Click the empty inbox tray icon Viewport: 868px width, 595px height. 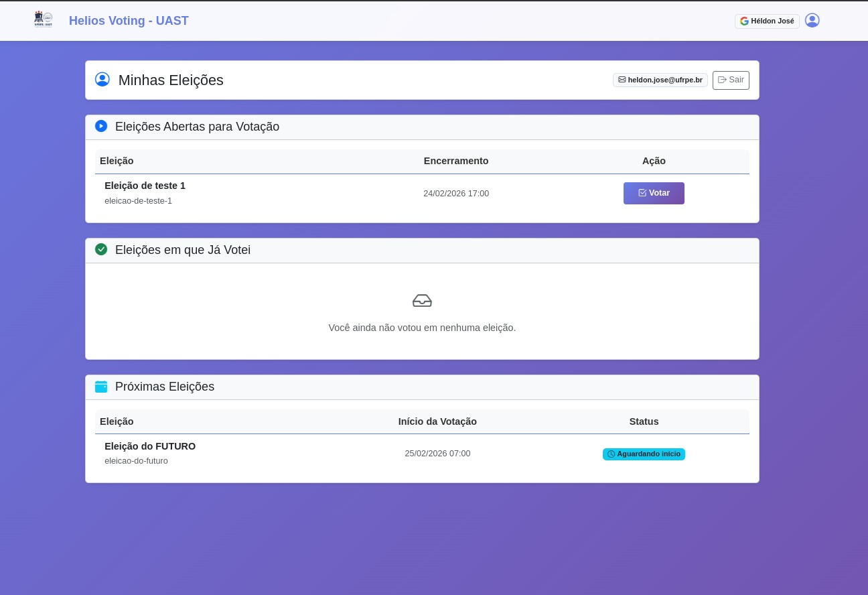tap(422, 301)
